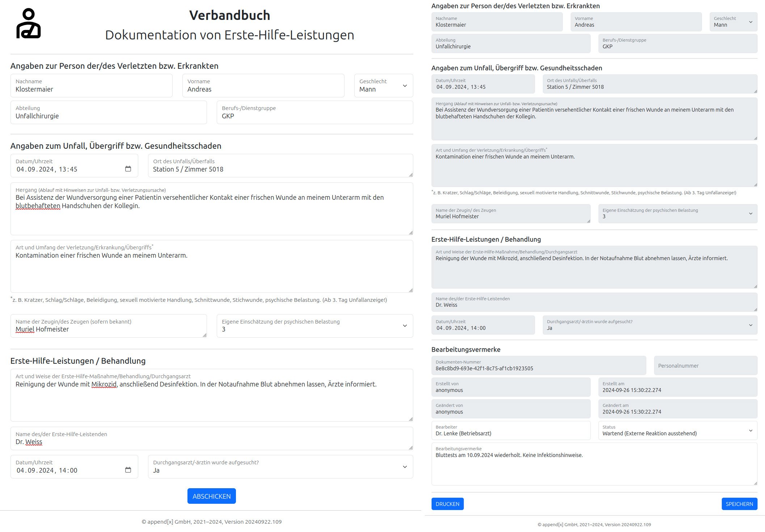Click the ABSCHICKEN button
Screen dimensions: 765x532
[212, 496]
